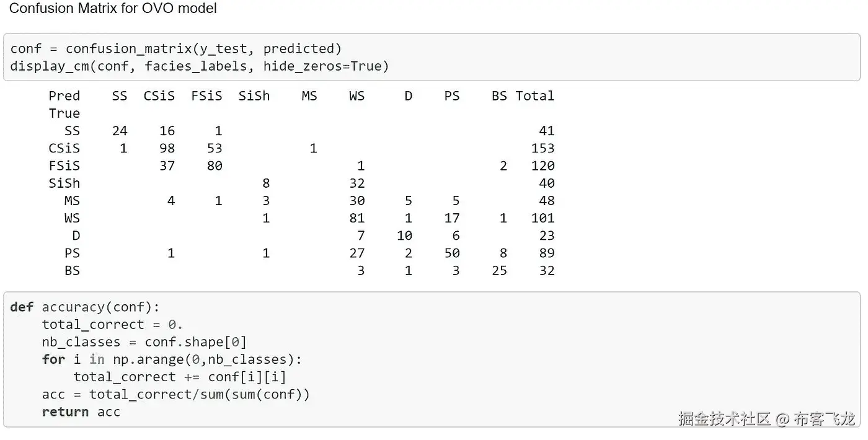Click the "Pred" header label in output
868x440 pixels.
[x=64, y=95]
